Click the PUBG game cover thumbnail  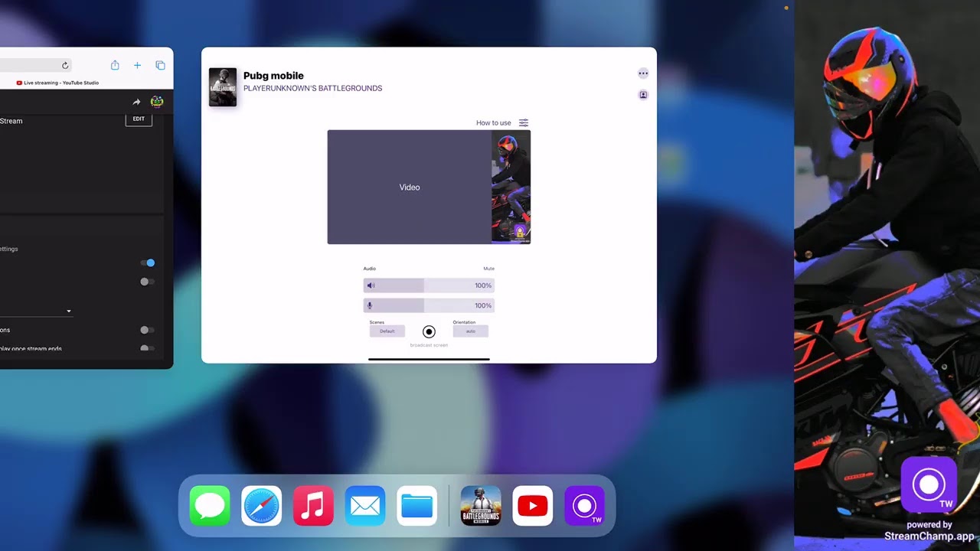pos(223,86)
